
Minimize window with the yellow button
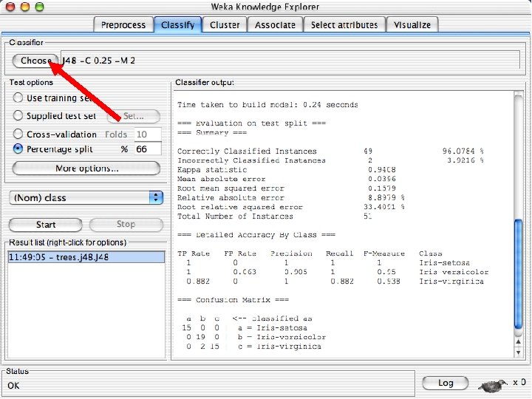[25, 6]
